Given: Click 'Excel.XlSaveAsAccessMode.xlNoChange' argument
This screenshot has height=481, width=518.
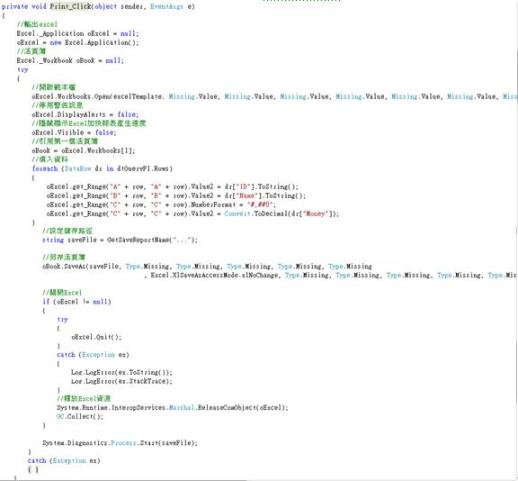Looking at the screenshot, I should (214, 275).
